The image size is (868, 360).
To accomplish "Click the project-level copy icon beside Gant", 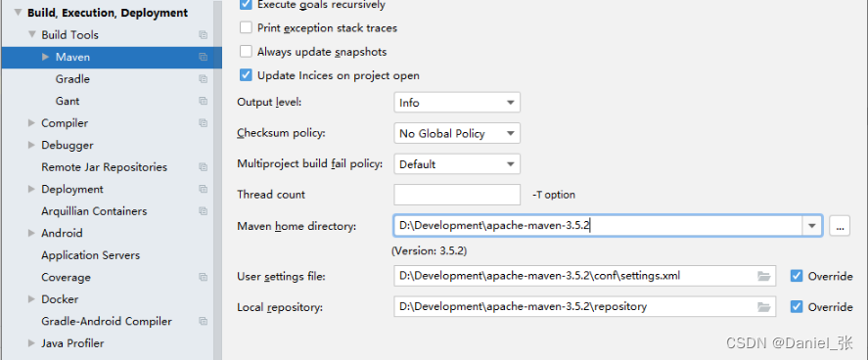I will (204, 101).
